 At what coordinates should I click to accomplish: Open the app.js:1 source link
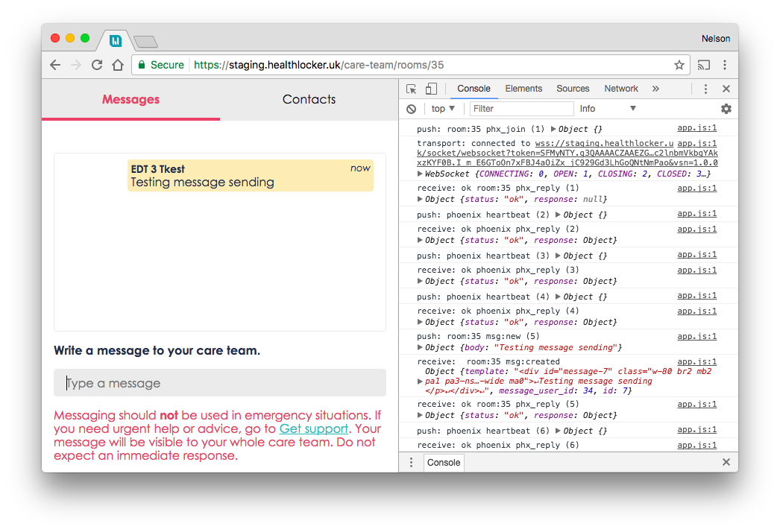[696, 127]
